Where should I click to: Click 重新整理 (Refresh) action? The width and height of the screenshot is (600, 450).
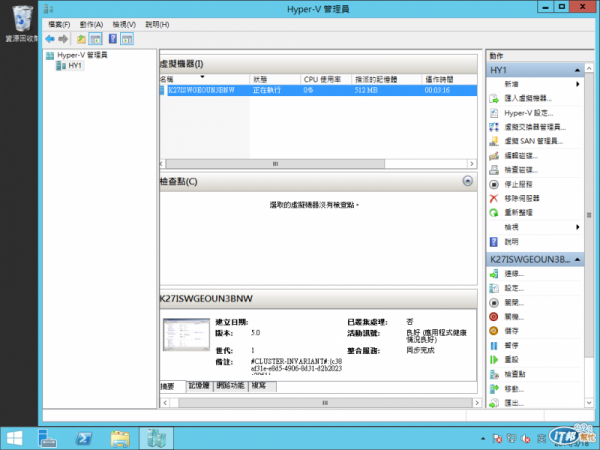coord(518,213)
